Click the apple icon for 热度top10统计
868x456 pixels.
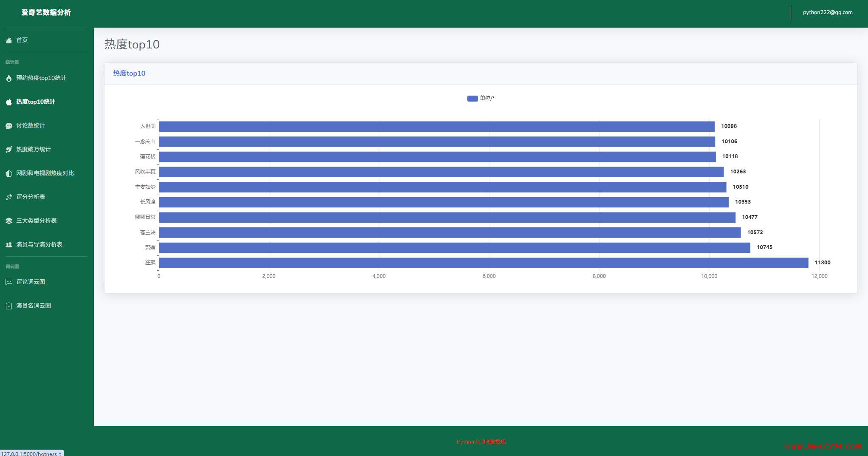pyautogui.click(x=8, y=102)
